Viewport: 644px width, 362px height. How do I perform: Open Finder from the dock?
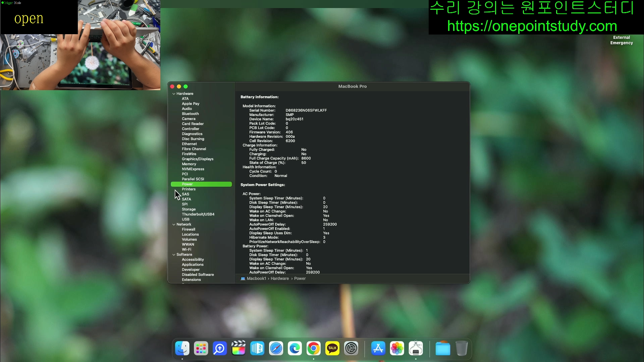tap(182, 349)
